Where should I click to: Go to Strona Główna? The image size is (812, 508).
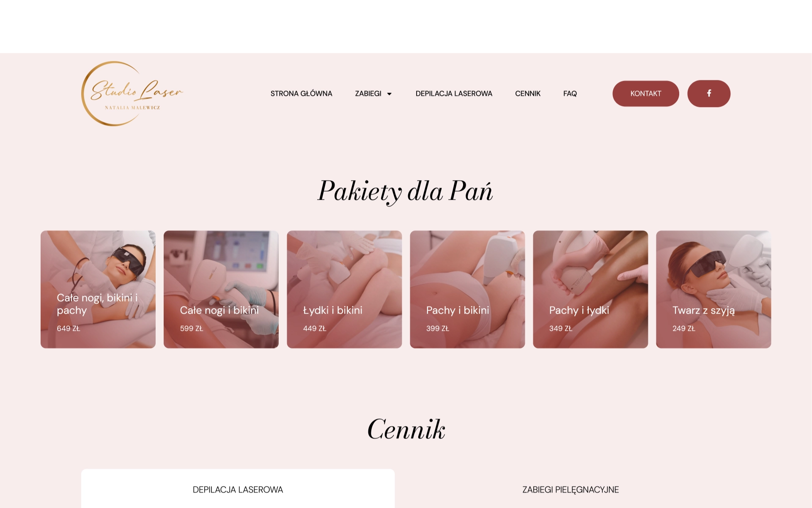(x=302, y=94)
